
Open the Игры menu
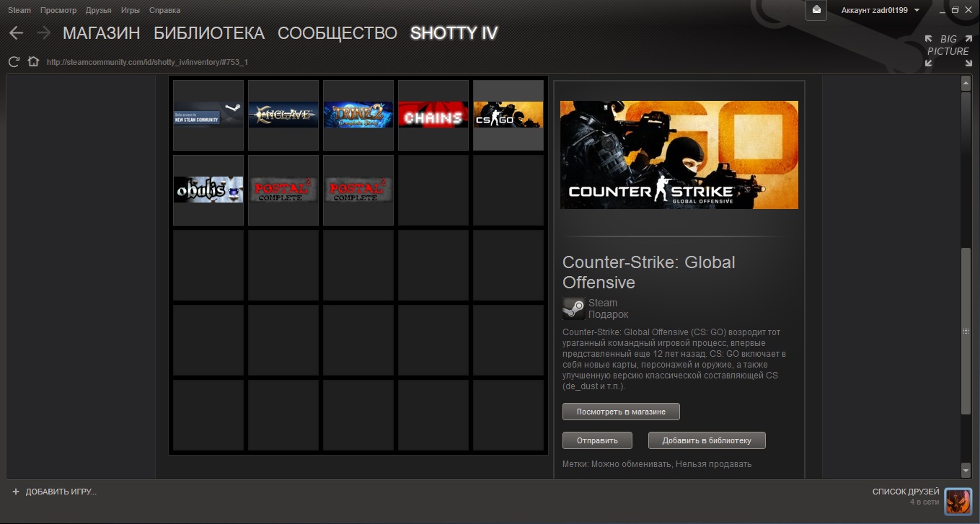click(x=131, y=10)
